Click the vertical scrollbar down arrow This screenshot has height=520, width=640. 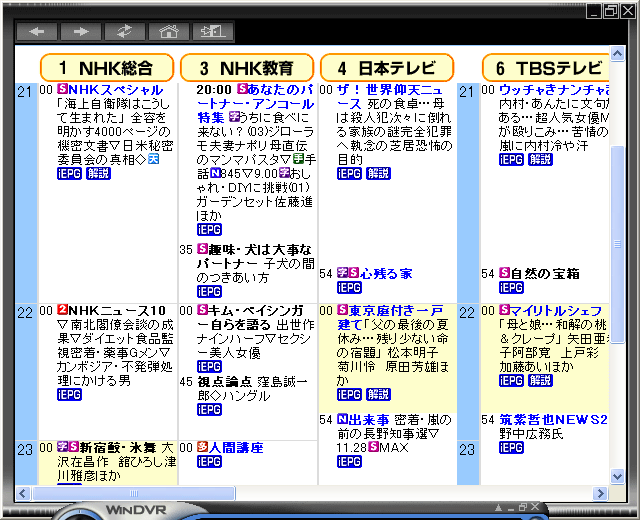(x=617, y=476)
